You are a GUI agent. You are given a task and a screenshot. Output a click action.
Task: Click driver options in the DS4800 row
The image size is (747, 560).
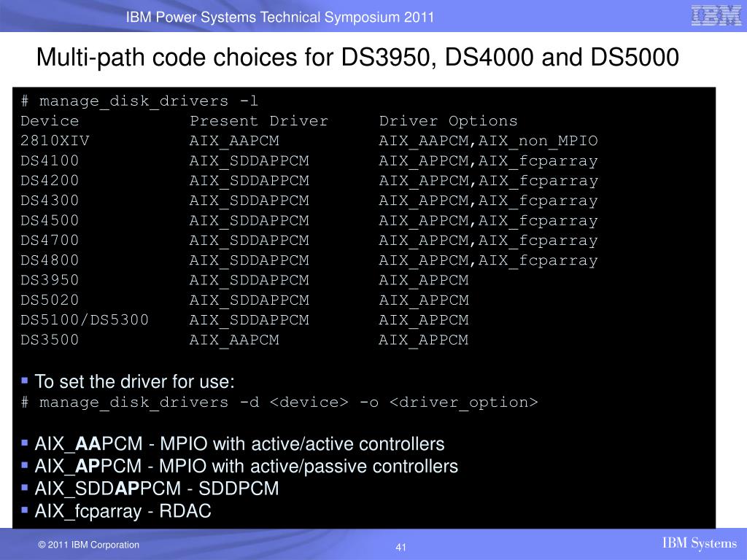click(488, 262)
